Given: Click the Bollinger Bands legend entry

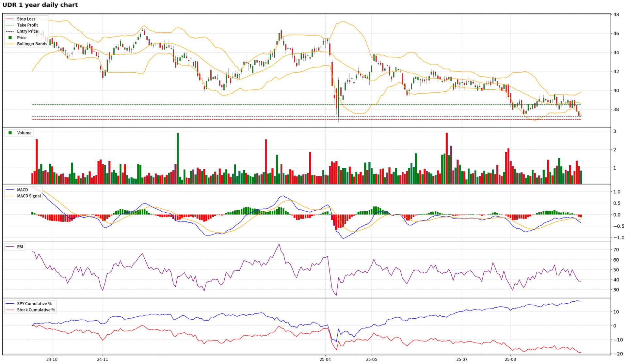Looking at the screenshot, I should [x=32, y=44].
